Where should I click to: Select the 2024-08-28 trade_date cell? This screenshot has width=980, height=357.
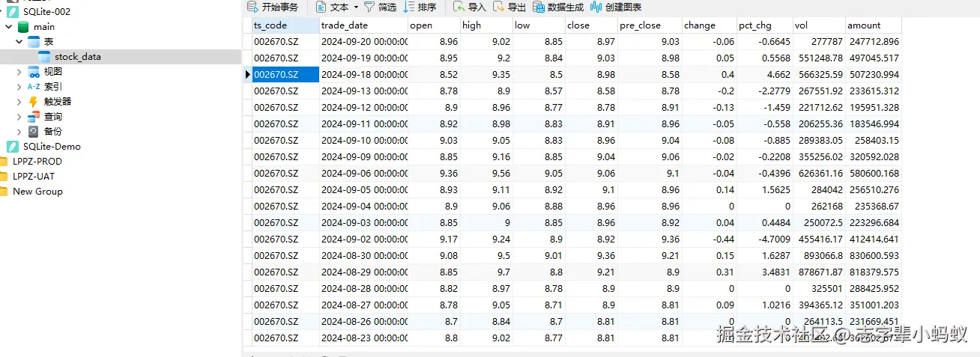364,289
